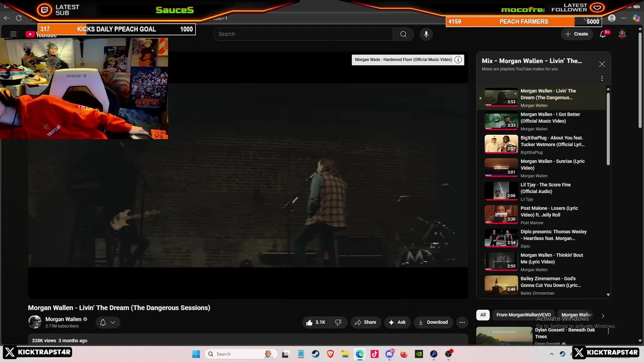Click the video player to pause
This screenshot has width=644, height=362.
[x=248, y=175]
